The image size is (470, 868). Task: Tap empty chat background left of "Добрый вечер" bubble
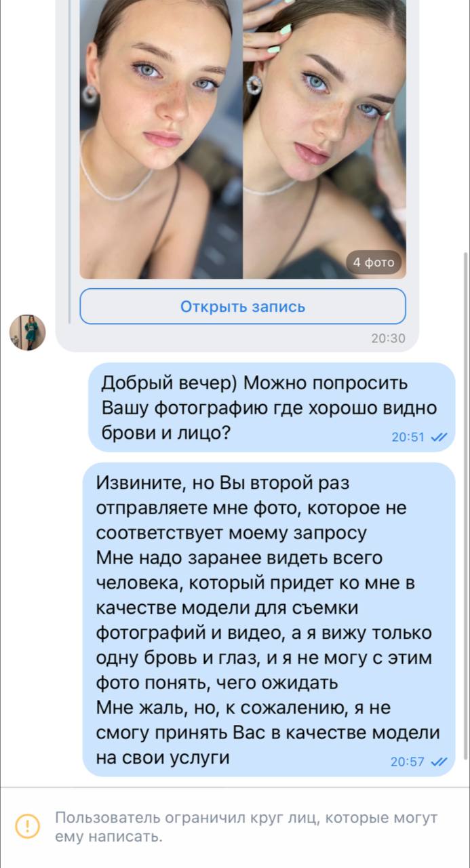(44, 407)
